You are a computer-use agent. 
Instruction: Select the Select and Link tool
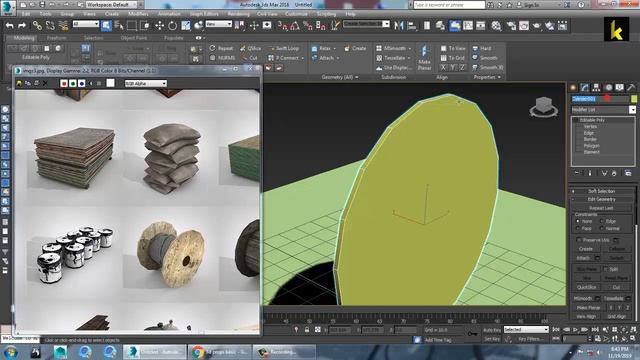pyautogui.click(x=37, y=26)
